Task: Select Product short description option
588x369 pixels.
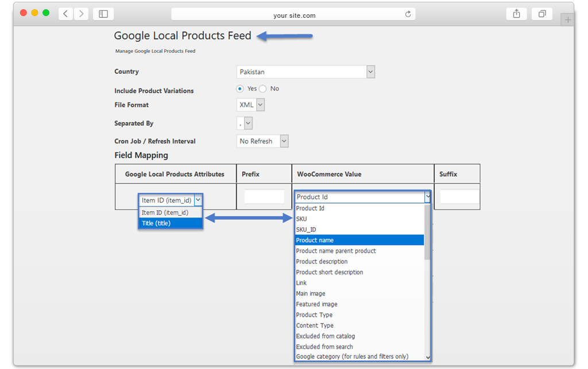Action: 359,273
